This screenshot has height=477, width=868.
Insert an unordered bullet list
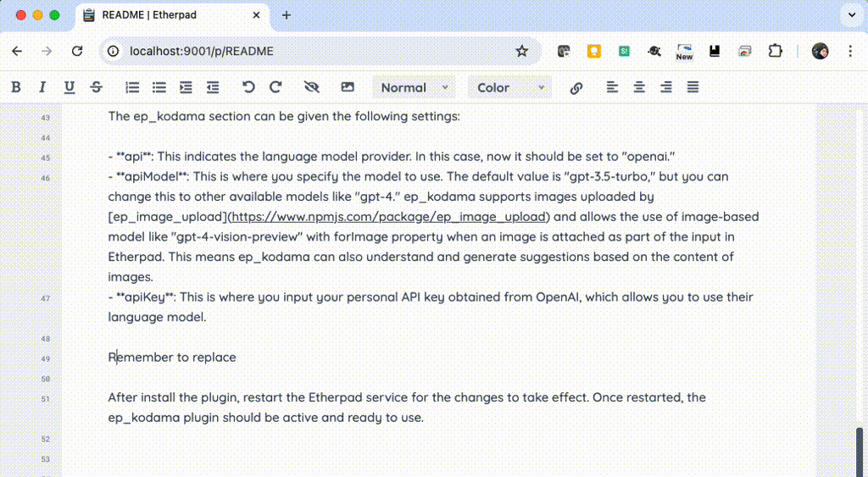coord(159,87)
